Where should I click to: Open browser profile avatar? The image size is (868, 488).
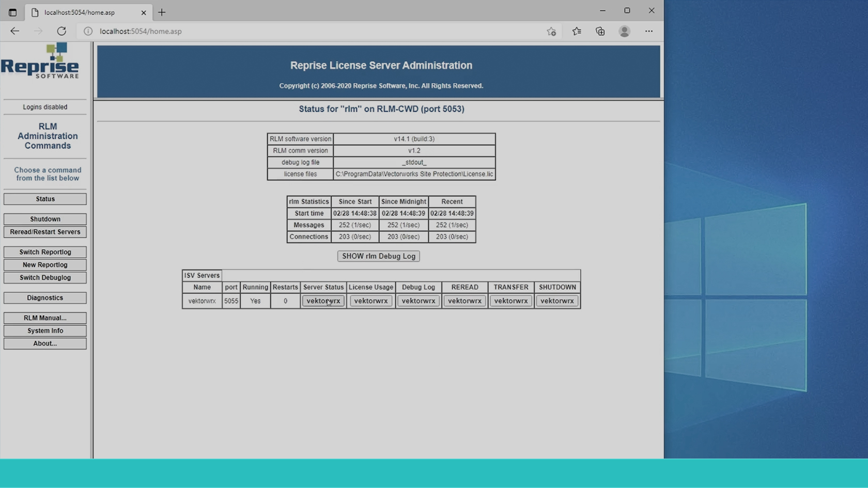pyautogui.click(x=624, y=31)
